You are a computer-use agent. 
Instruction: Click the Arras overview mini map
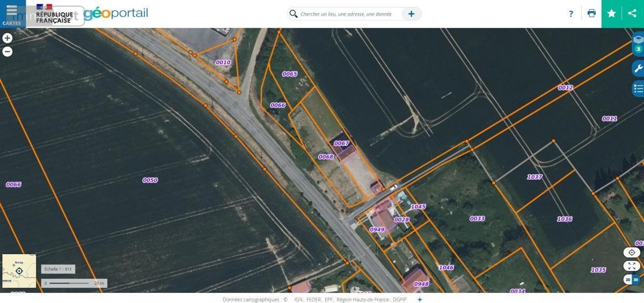coord(19,271)
